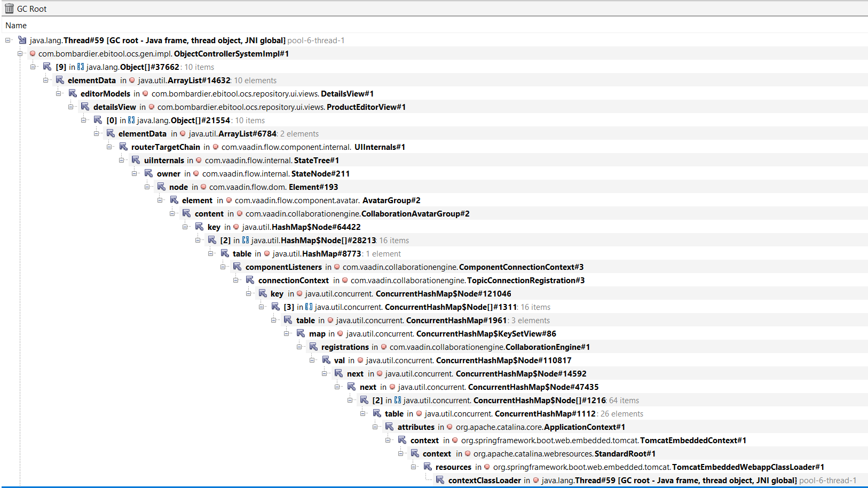Collapse the root java.lang.Thread#59 node
Image resolution: width=868 pixels, height=488 pixels.
click(8, 40)
